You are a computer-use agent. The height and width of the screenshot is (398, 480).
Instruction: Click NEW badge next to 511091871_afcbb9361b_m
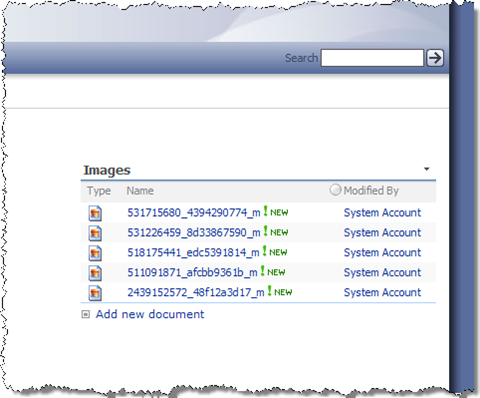tap(273, 272)
